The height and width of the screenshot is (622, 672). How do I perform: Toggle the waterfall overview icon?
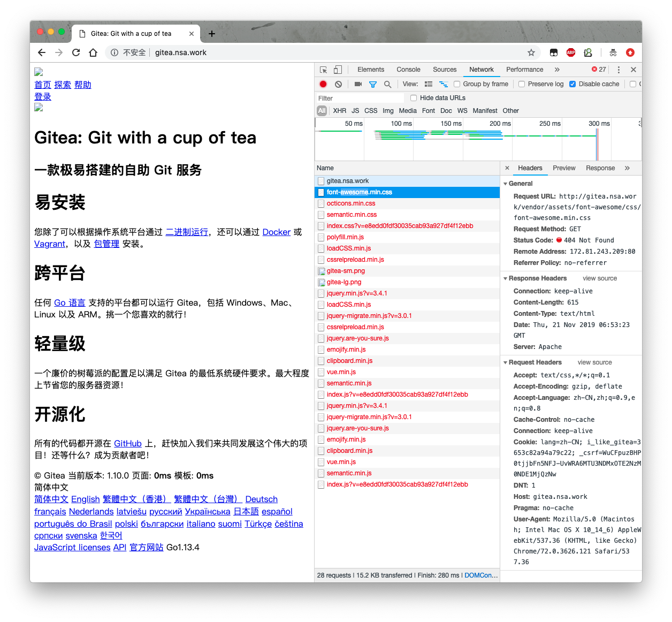444,84
